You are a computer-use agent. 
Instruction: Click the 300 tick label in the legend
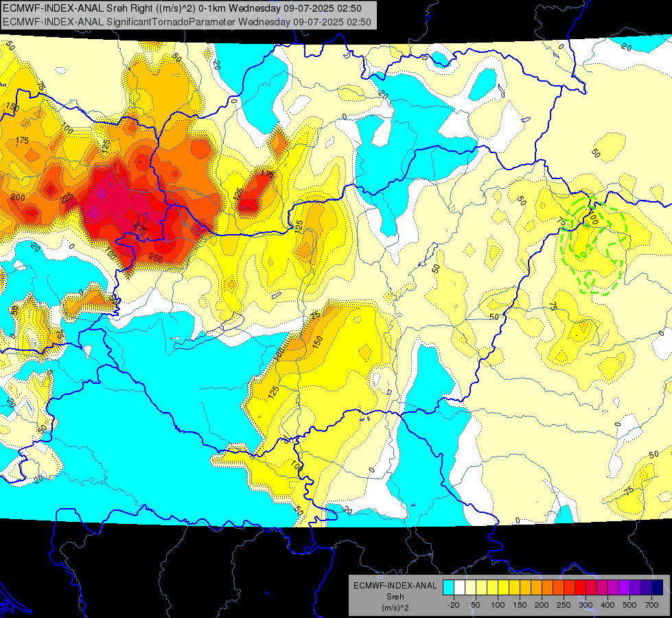click(586, 605)
